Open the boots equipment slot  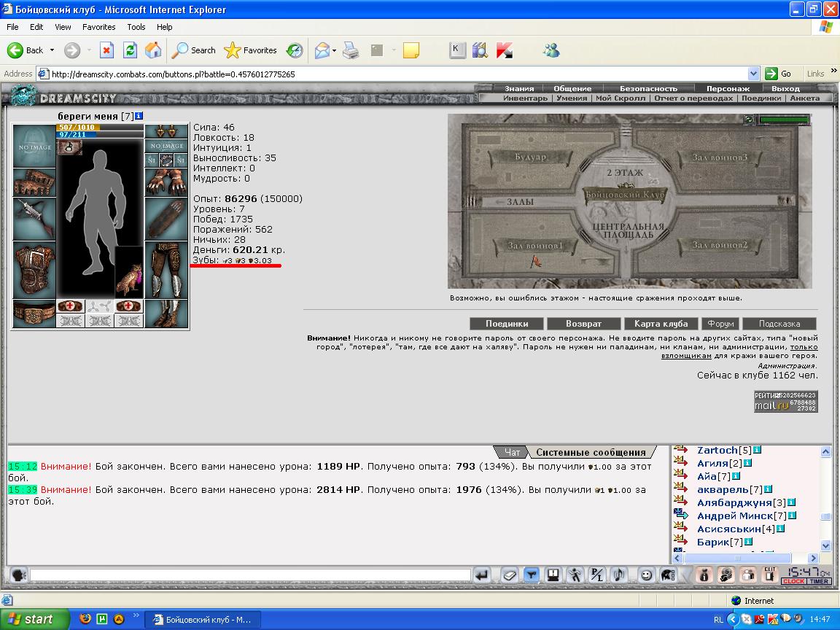(x=166, y=314)
